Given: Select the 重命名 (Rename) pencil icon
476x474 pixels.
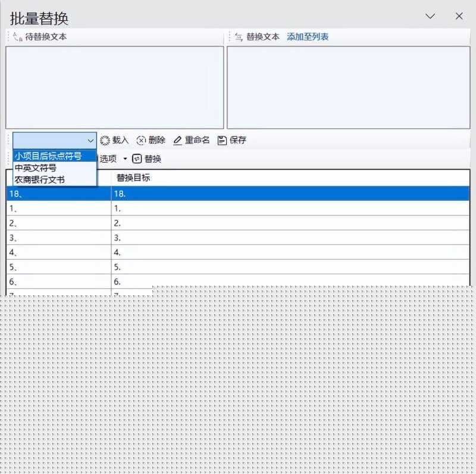Looking at the screenshot, I should coord(177,141).
